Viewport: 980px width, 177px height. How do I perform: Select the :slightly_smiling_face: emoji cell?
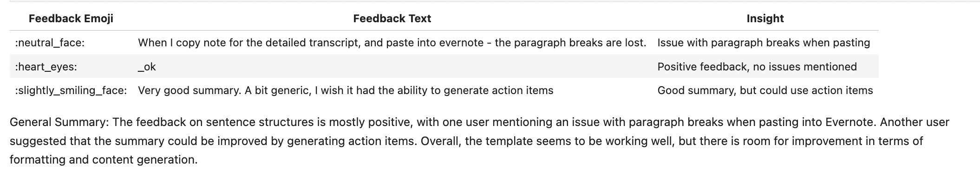point(71,91)
